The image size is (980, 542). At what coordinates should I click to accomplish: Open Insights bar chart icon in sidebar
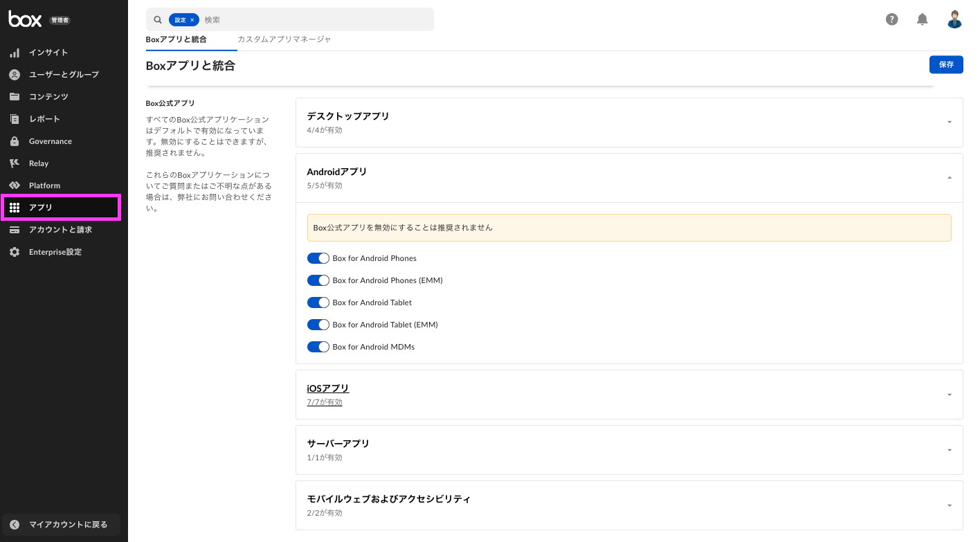click(15, 53)
